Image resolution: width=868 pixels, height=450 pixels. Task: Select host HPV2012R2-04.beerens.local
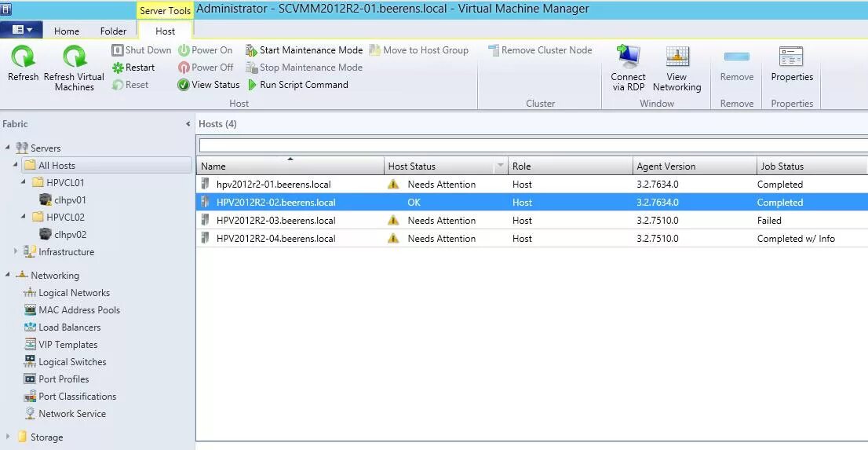click(x=532, y=238)
